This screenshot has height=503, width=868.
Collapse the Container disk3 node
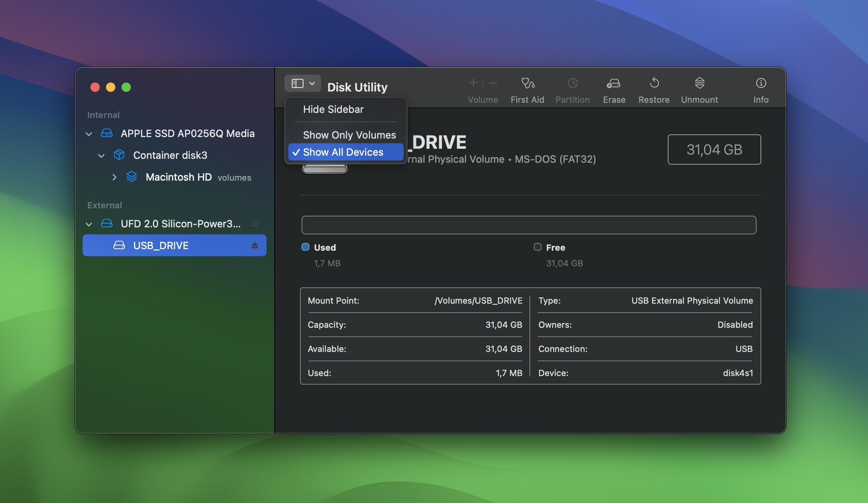click(101, 156)
